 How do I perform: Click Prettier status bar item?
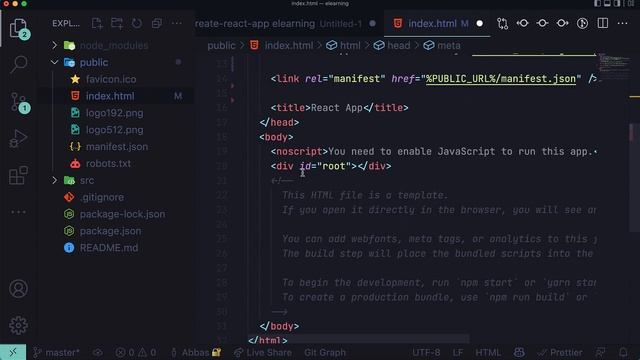[x=560, y=353]
